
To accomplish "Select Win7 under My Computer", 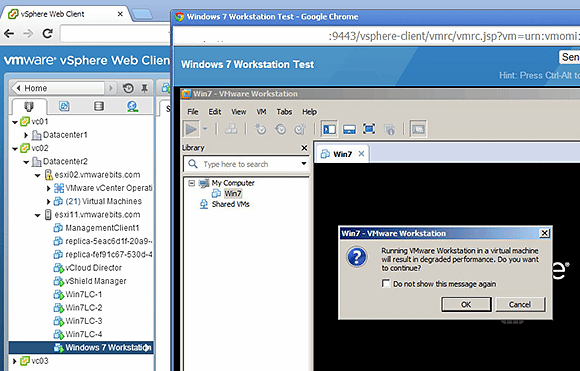I will pyautogui.click(x=232, y=193).
